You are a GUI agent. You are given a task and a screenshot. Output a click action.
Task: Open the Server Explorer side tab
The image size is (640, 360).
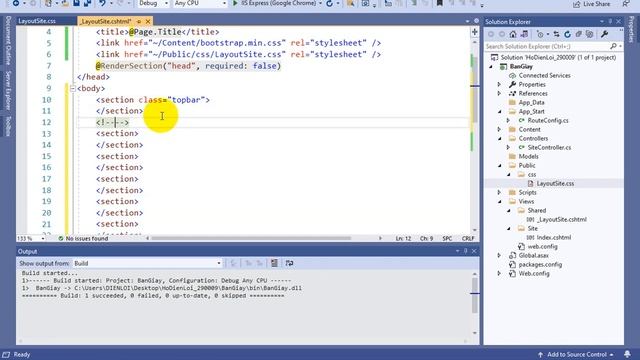8,90
